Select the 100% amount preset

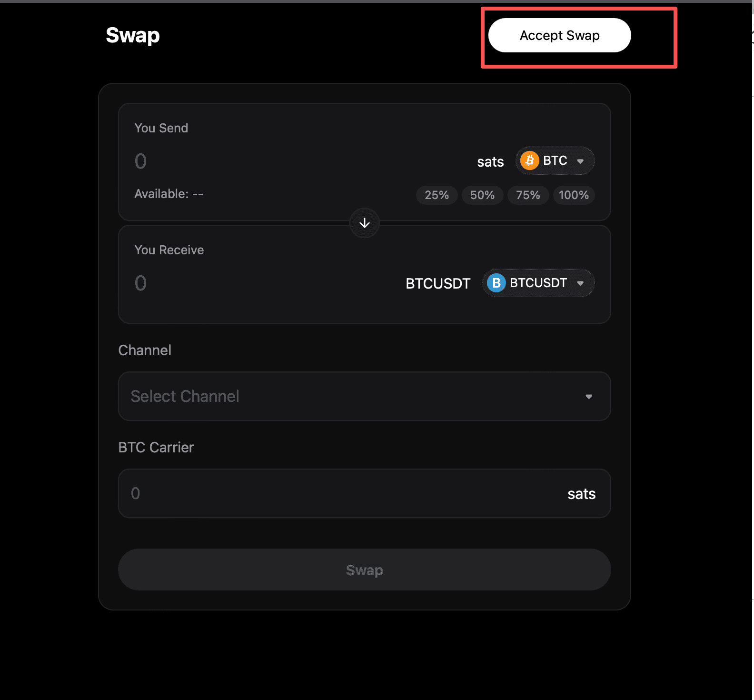574,195
